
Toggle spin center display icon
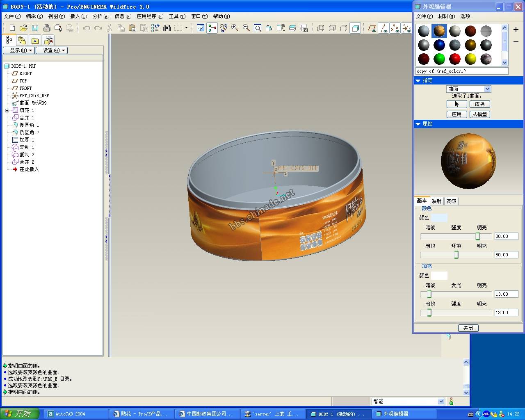[x=212, y=28]
